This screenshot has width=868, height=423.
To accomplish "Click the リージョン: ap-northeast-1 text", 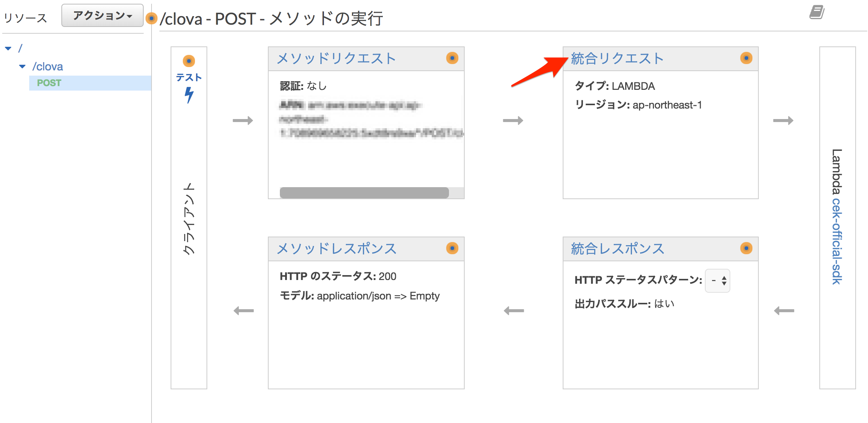I will coord(638,105).
